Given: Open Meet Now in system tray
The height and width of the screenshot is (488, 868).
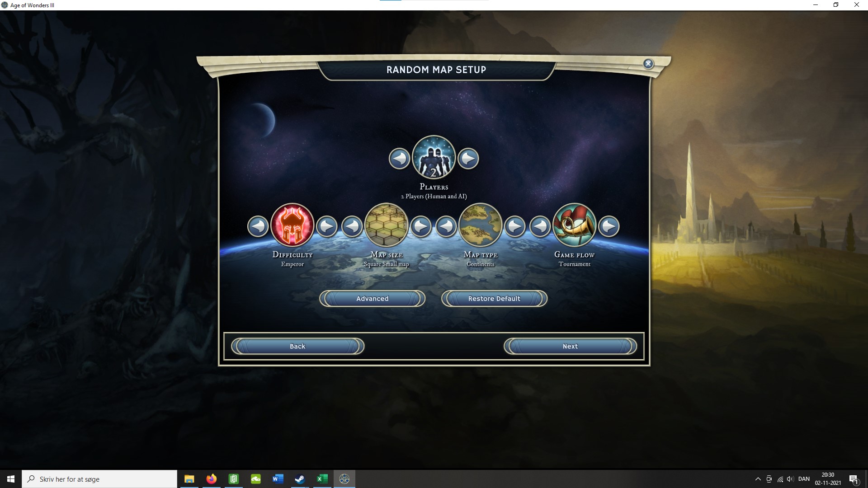Looking at the screenshot, I should click(x=769, y=479).
